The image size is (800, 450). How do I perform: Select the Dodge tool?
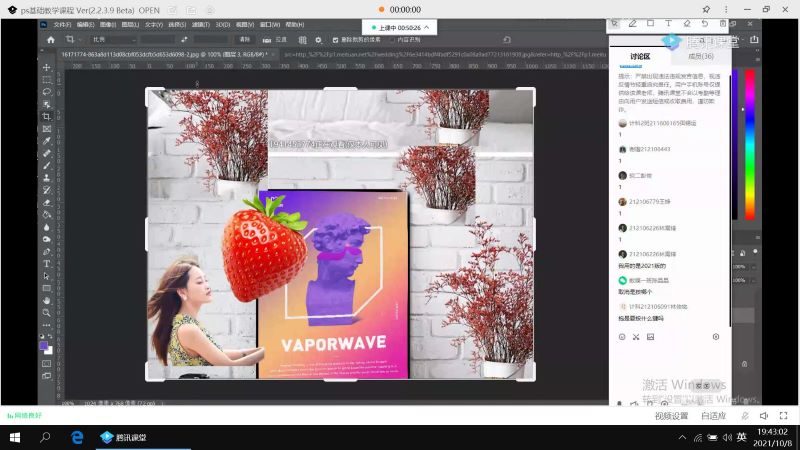(x=46, y=239)
